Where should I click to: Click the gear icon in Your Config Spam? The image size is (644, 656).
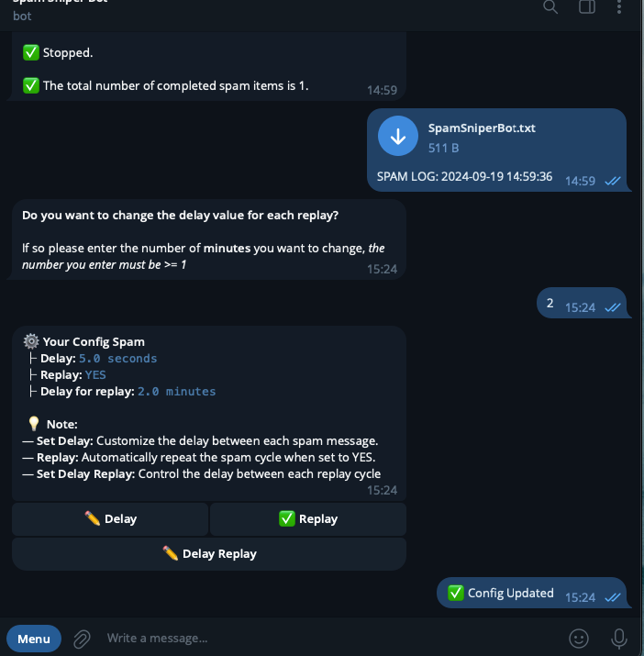(31, 341)
